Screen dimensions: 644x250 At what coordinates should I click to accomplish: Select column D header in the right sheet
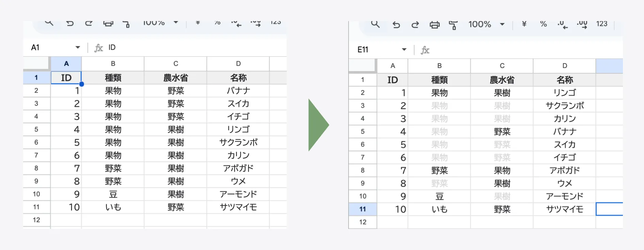click(x=564, y=66)
